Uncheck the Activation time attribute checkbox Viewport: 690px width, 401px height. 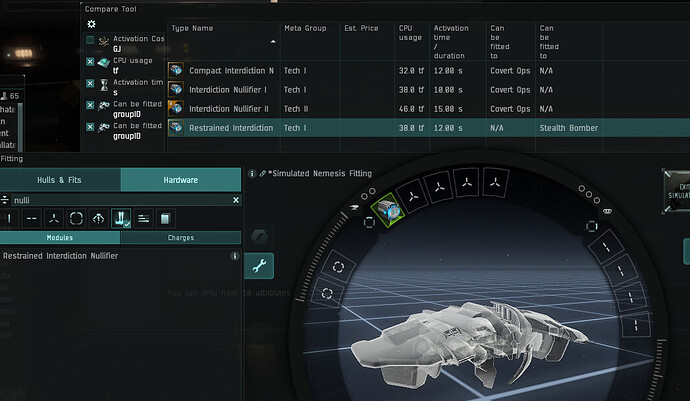[x=90, y=83]
